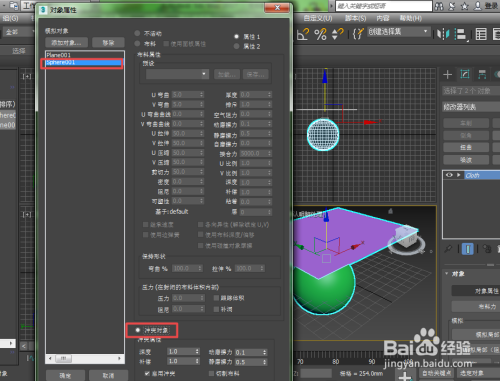Select Plane001 in the object list

85,55
